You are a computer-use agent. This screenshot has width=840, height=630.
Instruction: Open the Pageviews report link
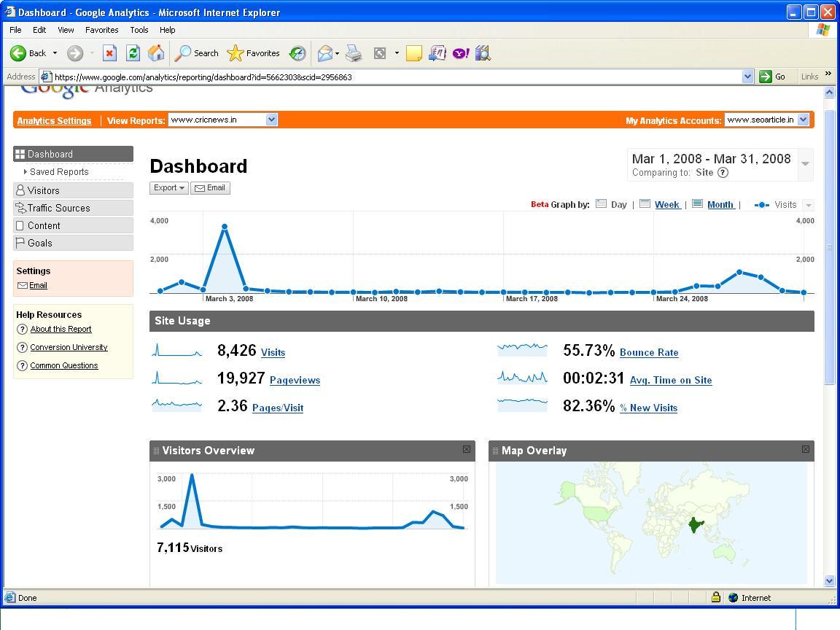point(295,380)
